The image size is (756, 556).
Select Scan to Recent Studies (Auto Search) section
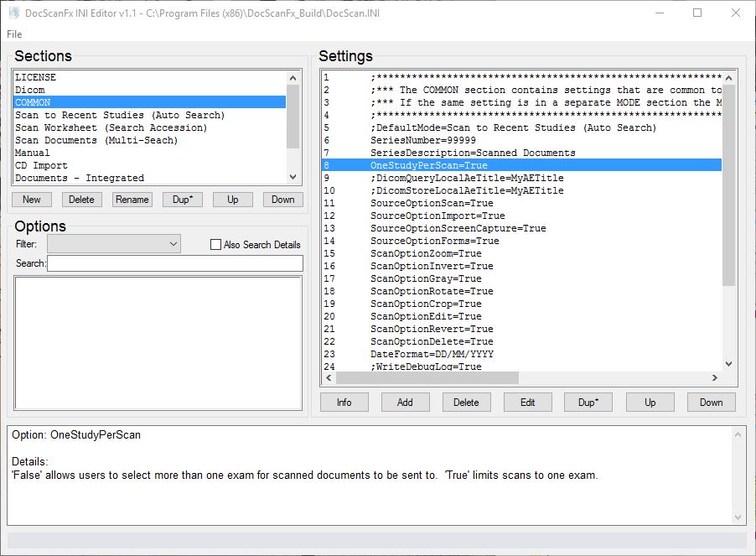(149, 115)
